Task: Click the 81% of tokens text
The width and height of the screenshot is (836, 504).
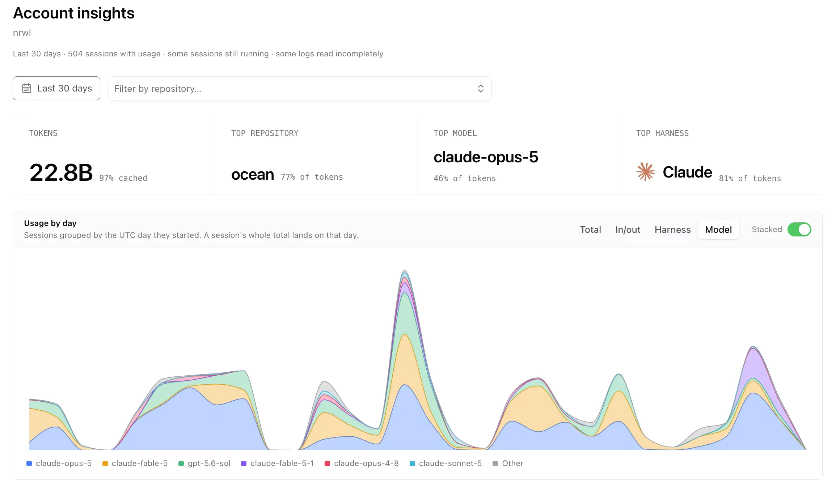Action: (750, 178)
